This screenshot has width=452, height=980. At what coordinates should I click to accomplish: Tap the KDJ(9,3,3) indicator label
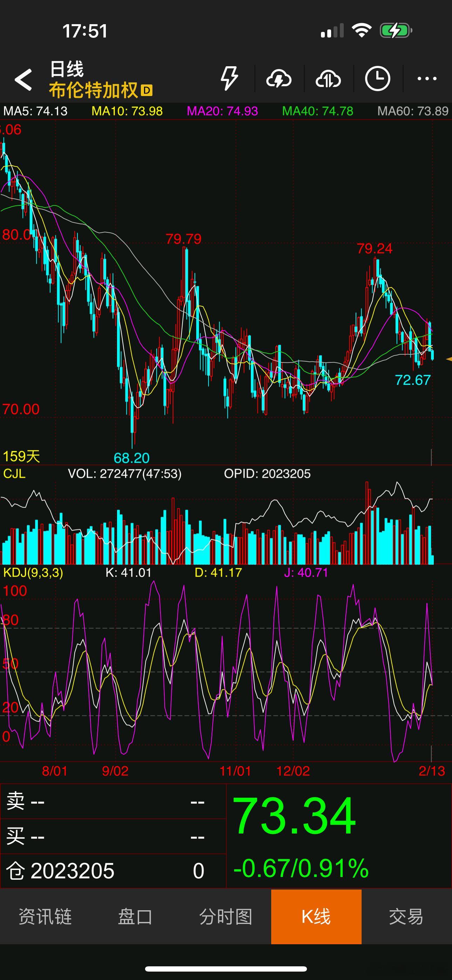(33, 573)
